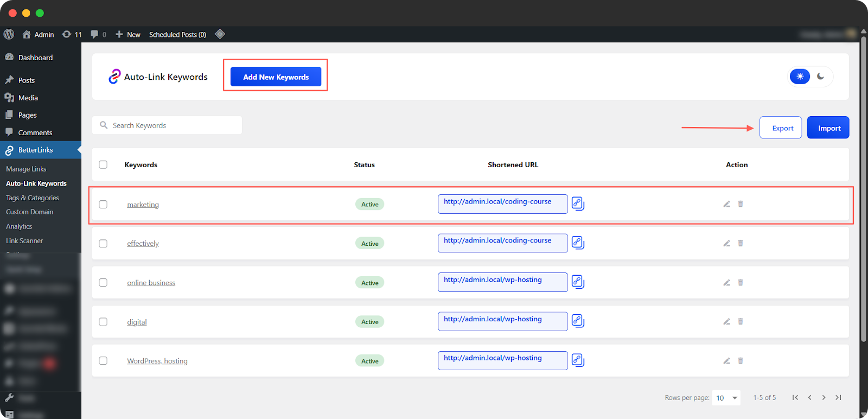This screenshot has width=868, height=419.
Task: Open Link Scanner submenu item
Action: pyautogui.click(x=24, y=240)
